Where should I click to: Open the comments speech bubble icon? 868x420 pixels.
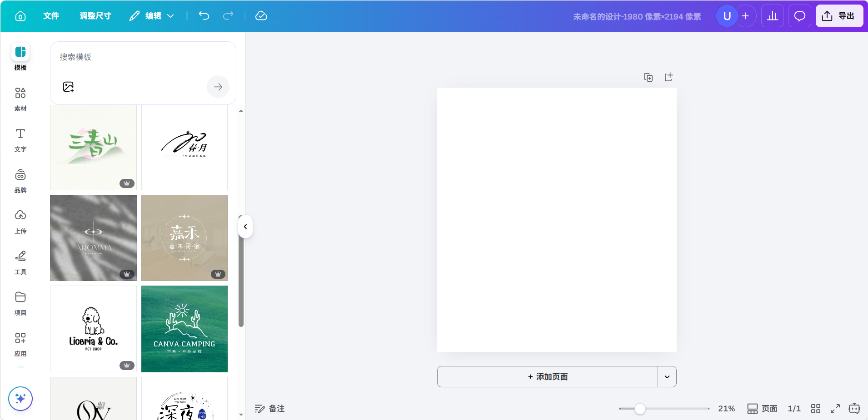[799, 16]
